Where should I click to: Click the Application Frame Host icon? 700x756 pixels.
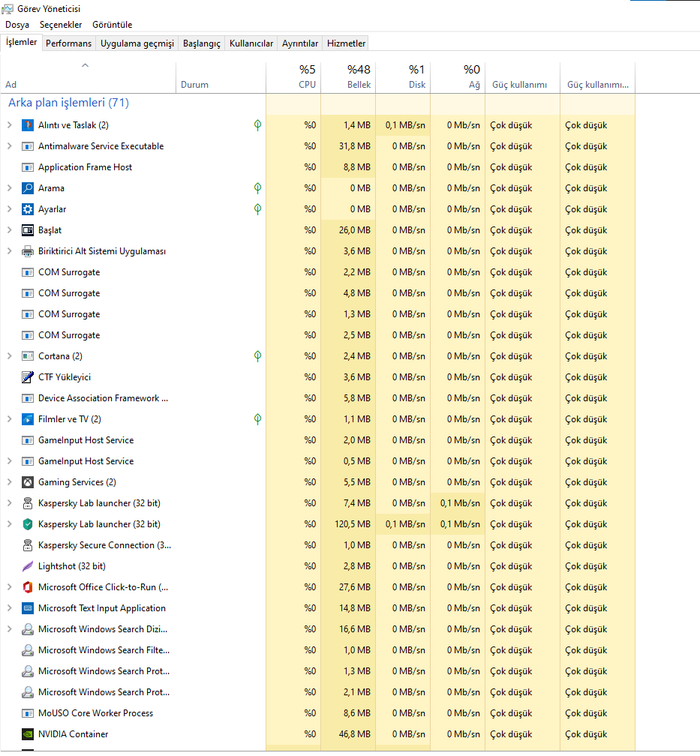[28, 167]
